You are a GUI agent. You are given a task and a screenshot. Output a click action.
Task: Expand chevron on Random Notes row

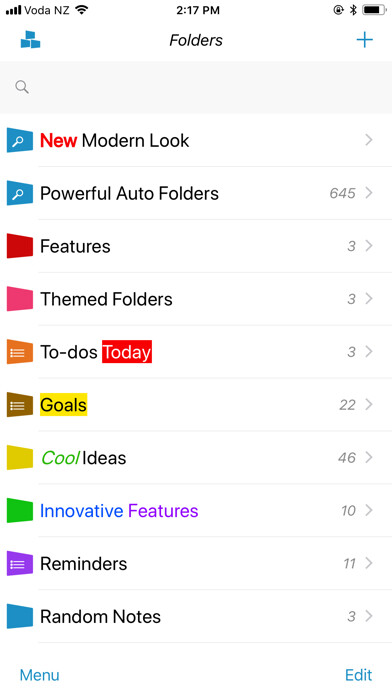tap(368, 616)
